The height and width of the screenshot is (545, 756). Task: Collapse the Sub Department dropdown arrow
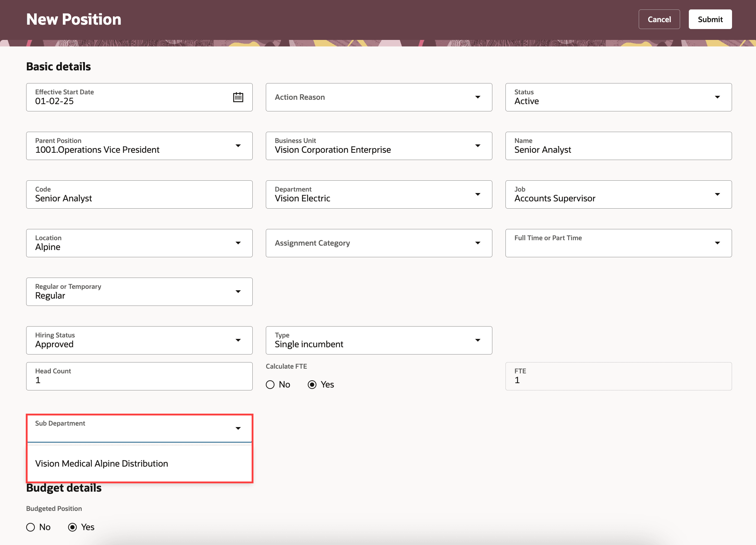238,429
